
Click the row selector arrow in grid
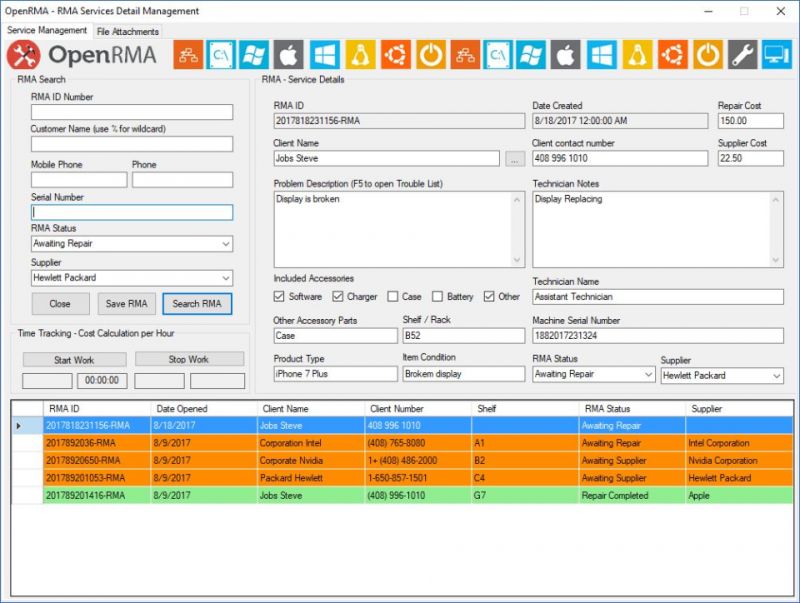click(x=19, y=425)
